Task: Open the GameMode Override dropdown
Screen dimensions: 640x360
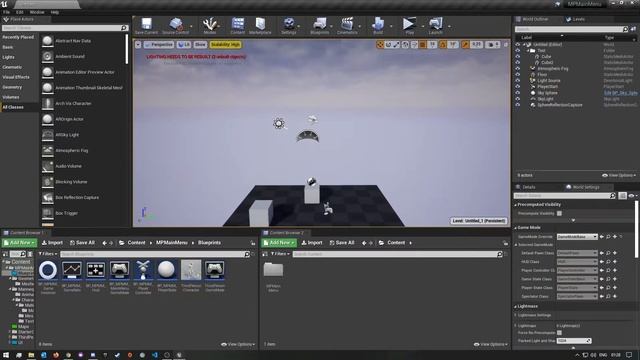Action: tap(577, 237)
